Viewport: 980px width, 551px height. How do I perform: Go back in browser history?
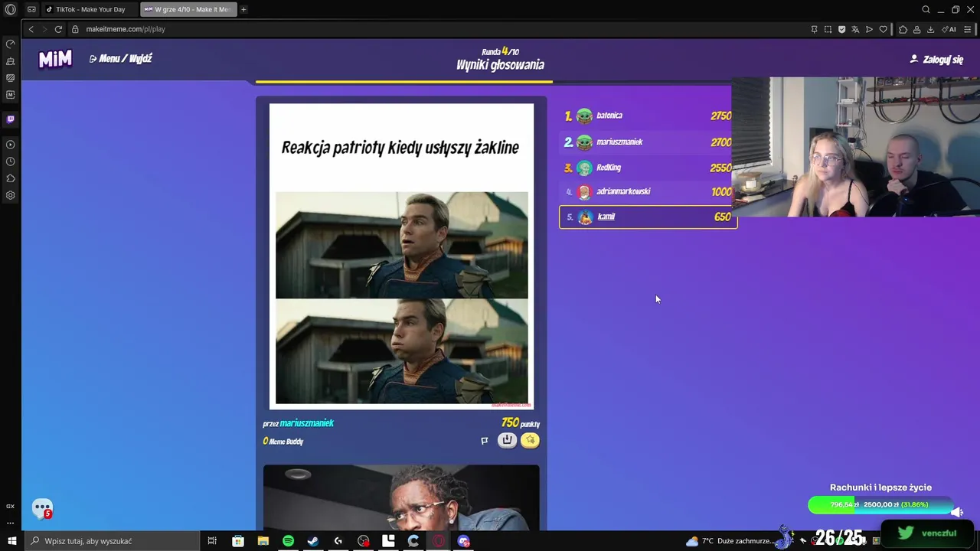(x=31, y=29)
